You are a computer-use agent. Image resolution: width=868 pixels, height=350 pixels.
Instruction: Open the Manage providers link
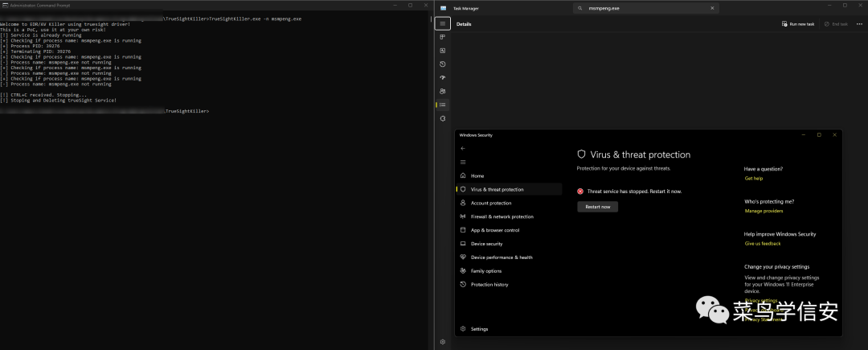point(764,211)
